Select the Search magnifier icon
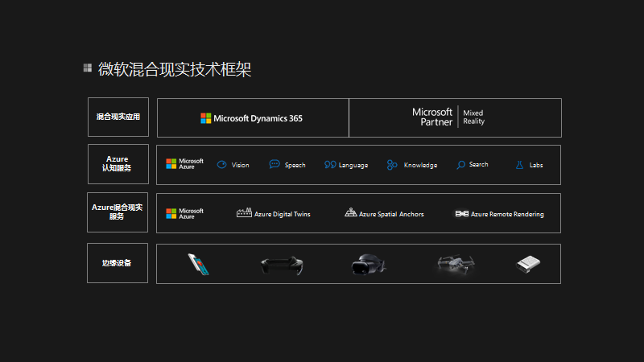 (x=460, y=165)
